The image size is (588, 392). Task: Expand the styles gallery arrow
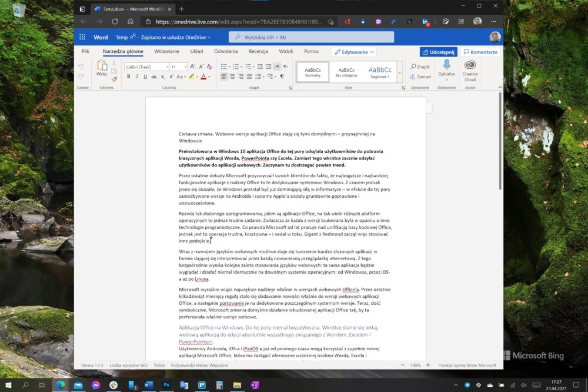coord(399,73)
